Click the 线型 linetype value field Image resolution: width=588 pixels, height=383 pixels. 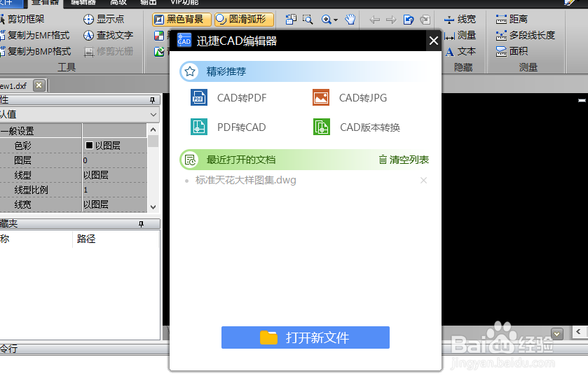[114, 175]
